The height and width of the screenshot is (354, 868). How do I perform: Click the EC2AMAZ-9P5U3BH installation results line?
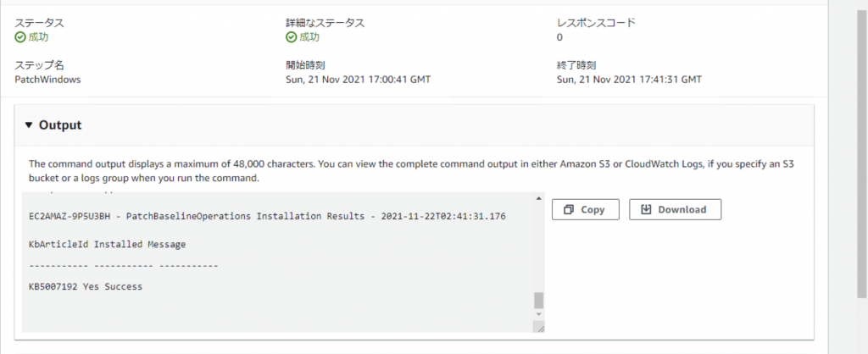[x=267, y=216]
